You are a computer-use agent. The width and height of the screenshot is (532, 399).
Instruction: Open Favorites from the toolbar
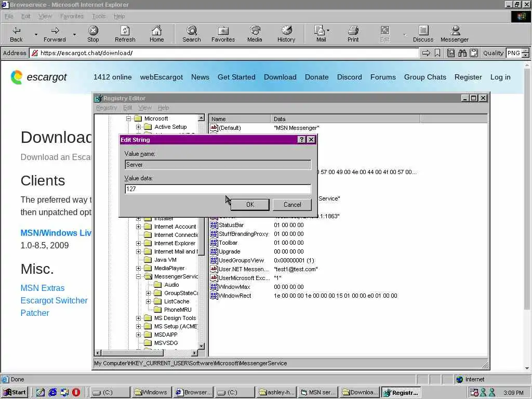(x=223, y=34)
